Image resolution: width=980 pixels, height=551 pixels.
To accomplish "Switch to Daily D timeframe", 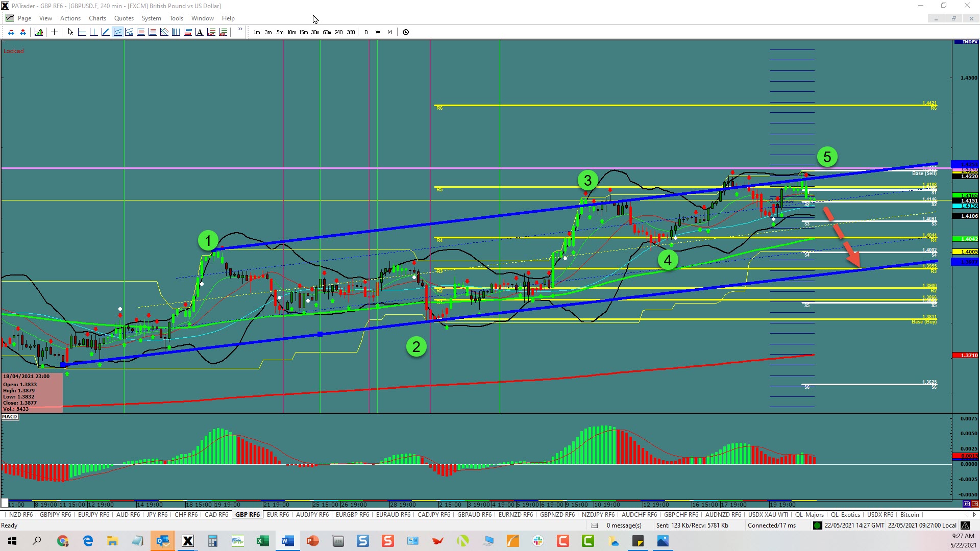I will [x=366, y=32].
